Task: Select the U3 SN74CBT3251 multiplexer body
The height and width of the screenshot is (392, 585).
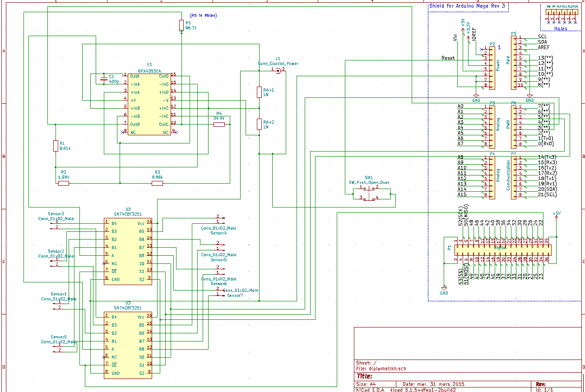Action: 128,345
